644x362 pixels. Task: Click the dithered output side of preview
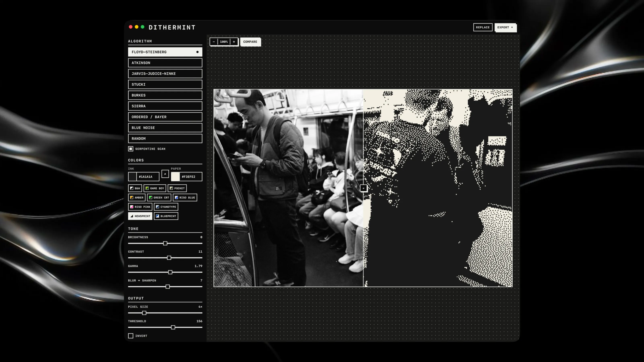(x=438, y=188)
